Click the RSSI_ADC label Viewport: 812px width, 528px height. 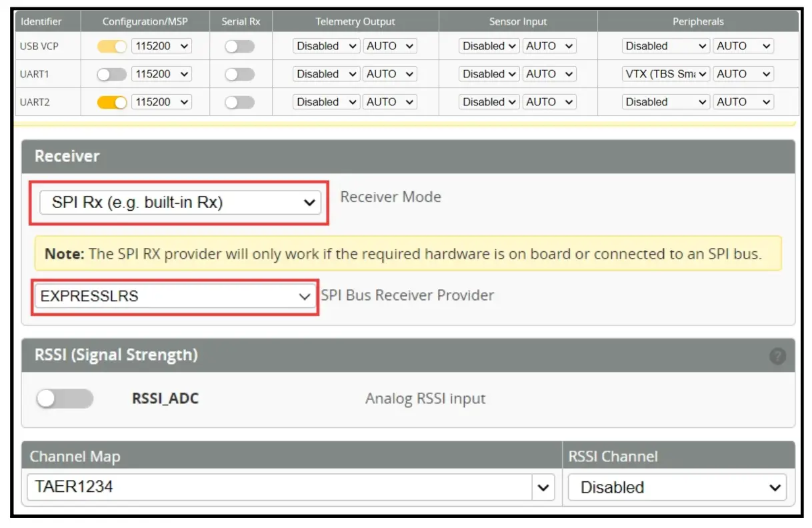point(165,399)
